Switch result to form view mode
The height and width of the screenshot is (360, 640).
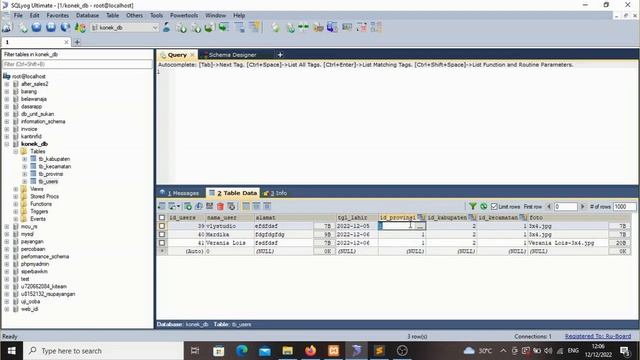click(256, 206)
